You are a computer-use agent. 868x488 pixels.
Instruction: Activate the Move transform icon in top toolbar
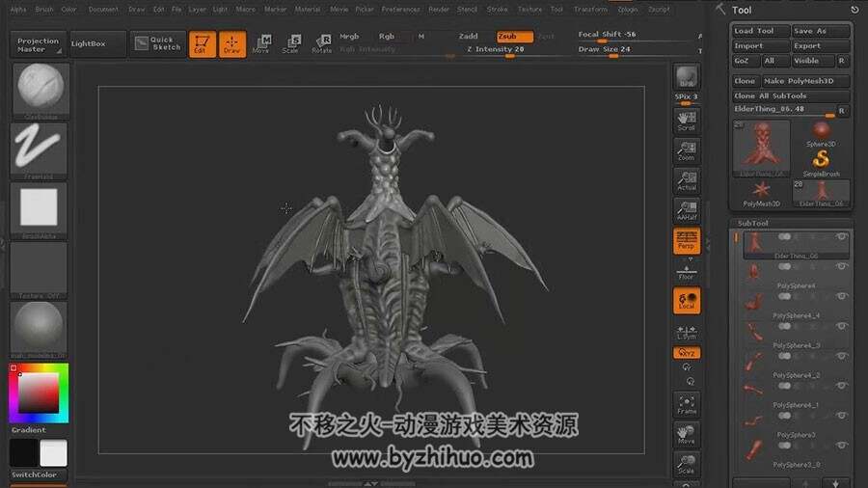(x=261, y=43)
